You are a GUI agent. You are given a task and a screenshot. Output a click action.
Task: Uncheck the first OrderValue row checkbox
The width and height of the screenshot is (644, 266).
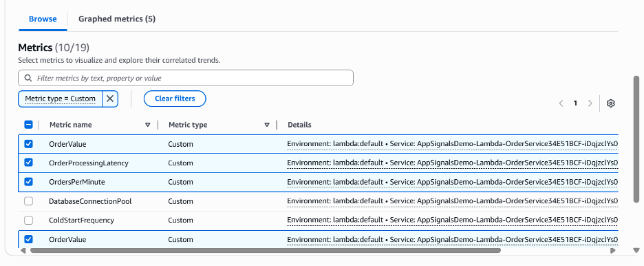point(28,144)
